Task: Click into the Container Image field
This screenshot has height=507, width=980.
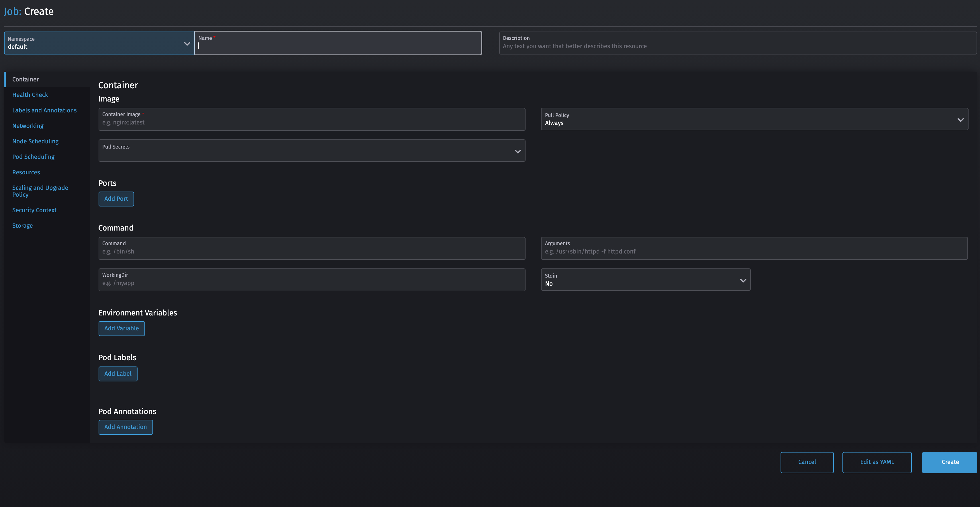Action: pyautogui.click(x=312, y=122)
